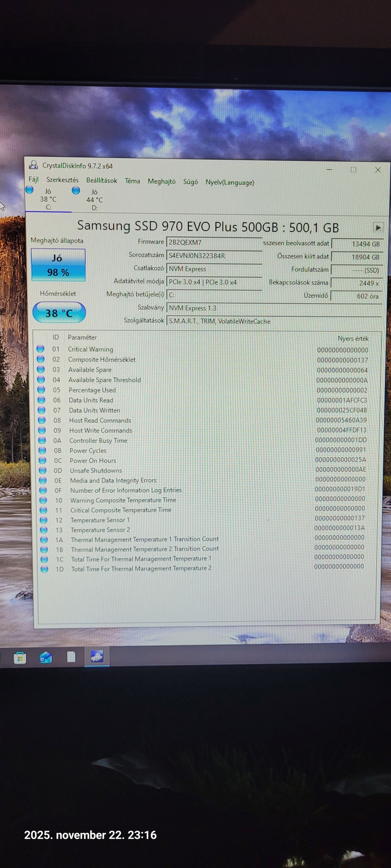Screen dimensions: 391x868
Task: Click the status icon for Controller Busy Time
Action: 42,440
